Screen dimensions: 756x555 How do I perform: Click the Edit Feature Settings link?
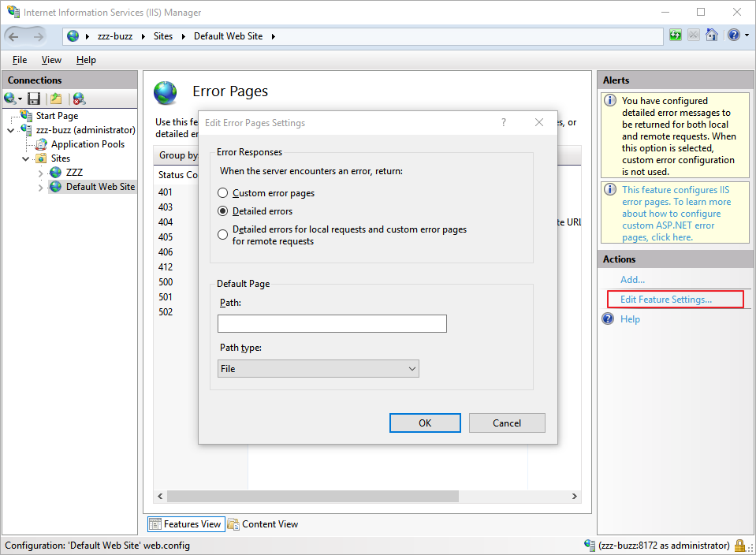click(665, 300)
